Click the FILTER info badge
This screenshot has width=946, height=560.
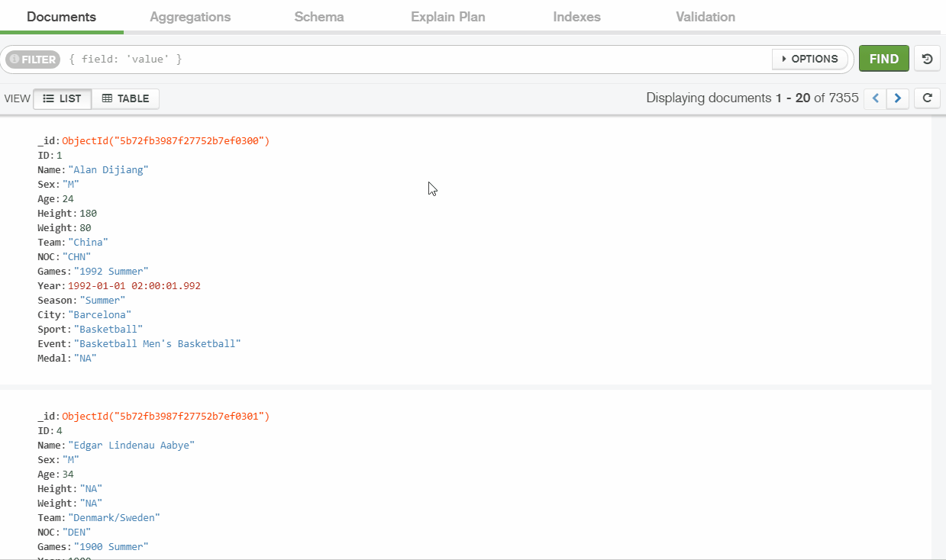pos(33,60)
